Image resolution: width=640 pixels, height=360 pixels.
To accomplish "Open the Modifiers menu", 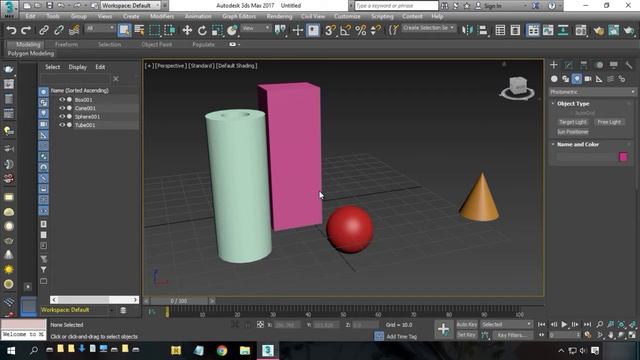I will click(162, 17).
